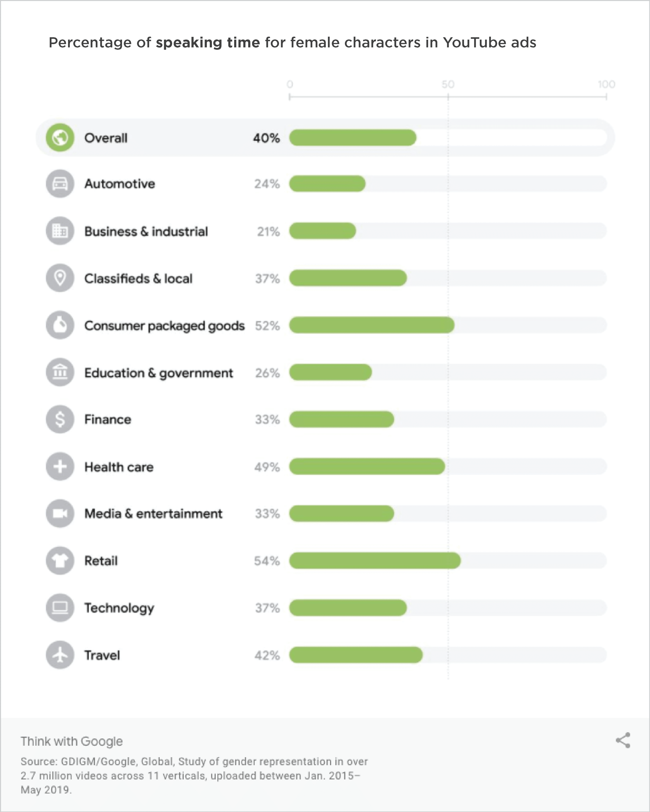Click the Health care plus icon
650x812 pixels.
click(x=60, y=467)
